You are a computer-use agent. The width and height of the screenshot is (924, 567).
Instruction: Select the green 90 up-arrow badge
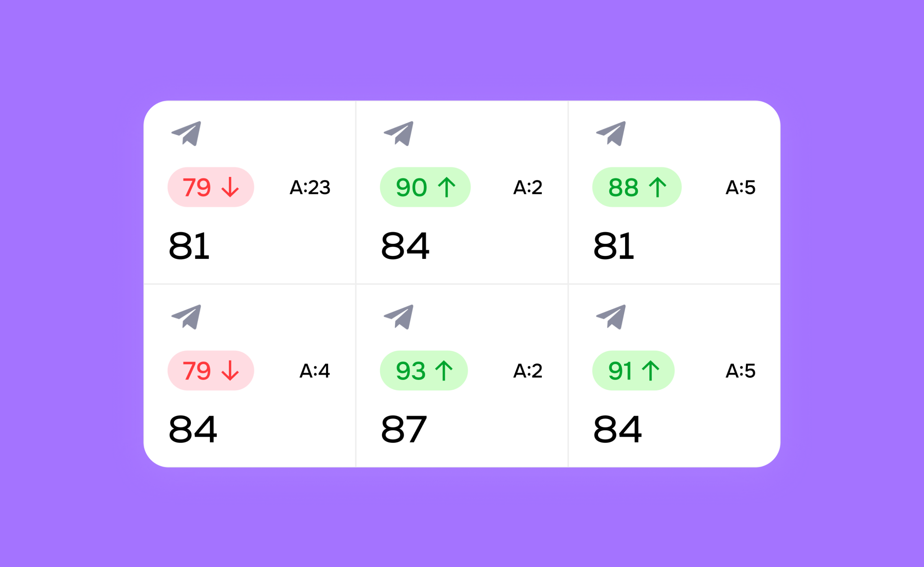click(x=425, y=187)
